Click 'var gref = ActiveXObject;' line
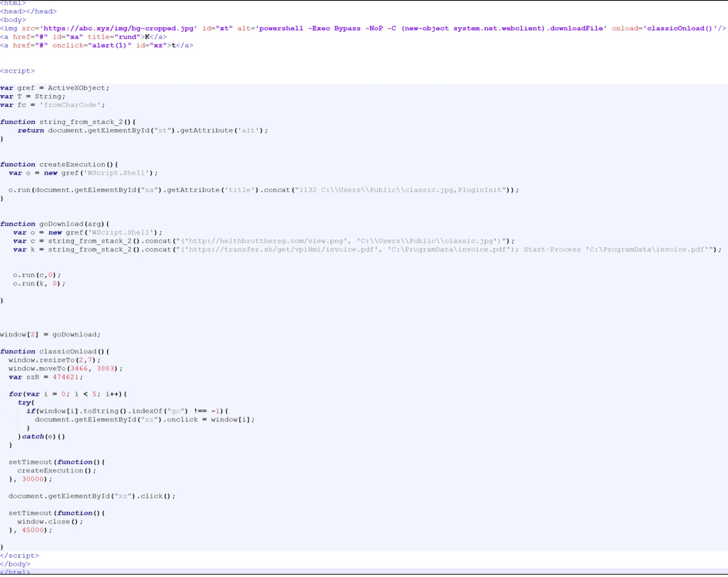Screen dimensions: 728x577 55,88
